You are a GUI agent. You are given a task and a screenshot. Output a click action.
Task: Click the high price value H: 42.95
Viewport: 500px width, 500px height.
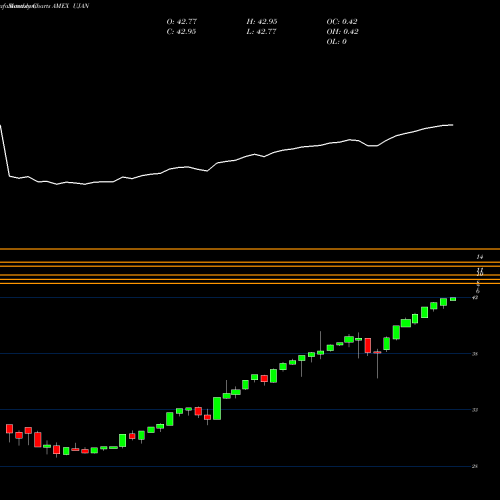click(262, 22)
